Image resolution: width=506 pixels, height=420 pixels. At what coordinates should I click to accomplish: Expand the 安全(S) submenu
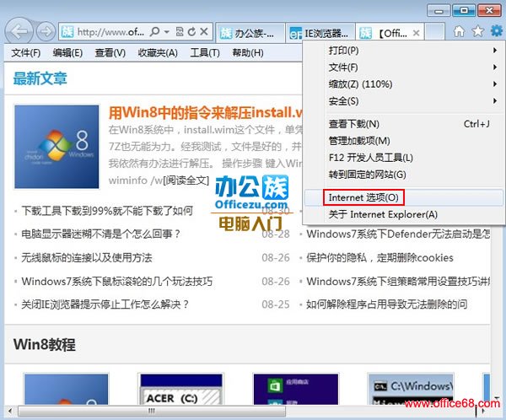coord(404,101)
